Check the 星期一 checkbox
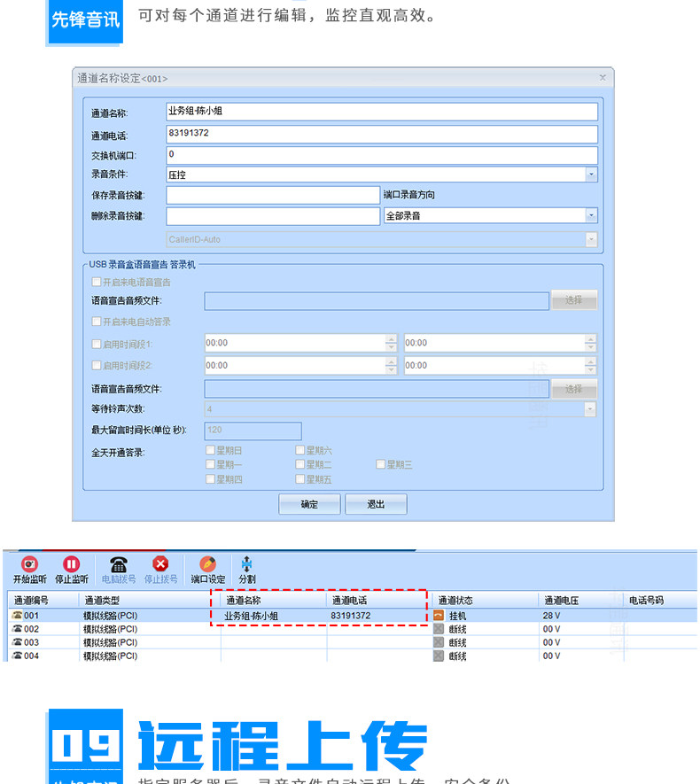700x784 pixels. [211, 464]
